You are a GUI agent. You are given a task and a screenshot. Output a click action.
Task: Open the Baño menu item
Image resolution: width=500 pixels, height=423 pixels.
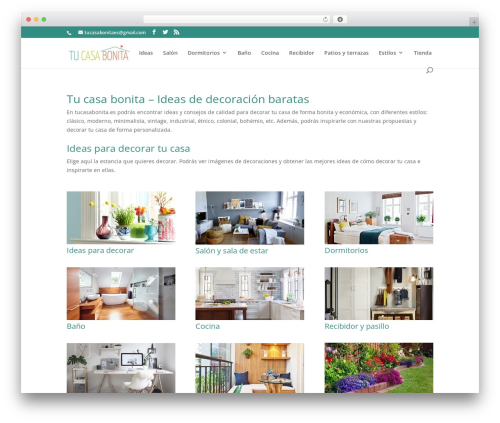coord(244,53)
